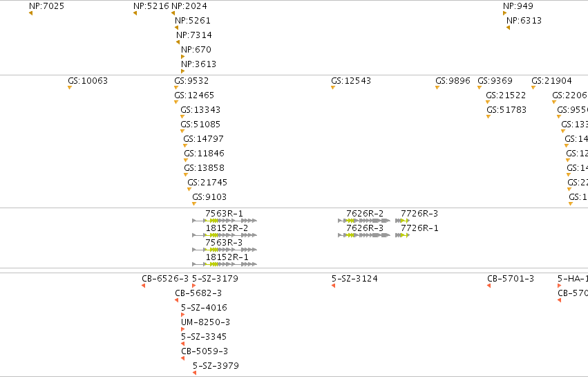Image resolution: width=588 pixels, height=377 pixels.
Task: Click the GS:21904 marker triangle
Action: pyautogui.click(x=533, y=87)
